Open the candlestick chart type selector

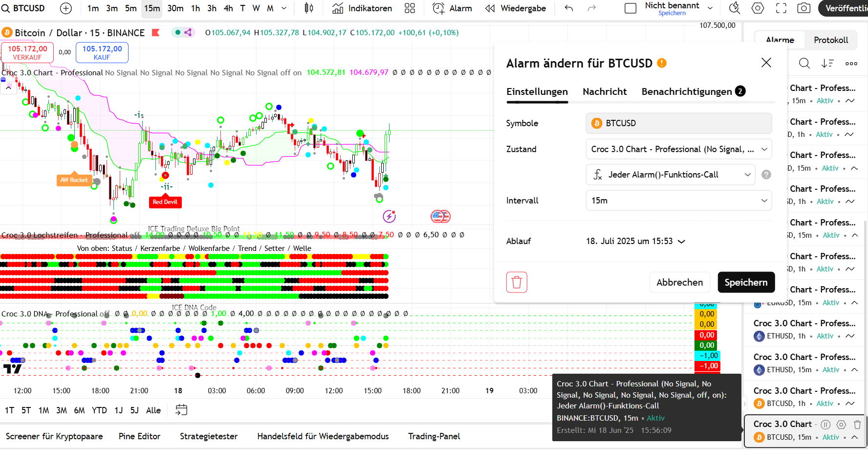pyautogui.click(x=309, y=8)
